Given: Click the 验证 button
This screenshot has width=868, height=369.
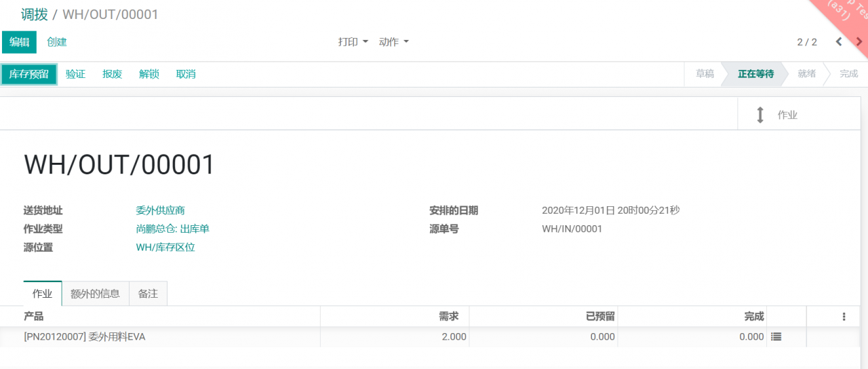Looking at the screenshot, I should coord(76,74).
